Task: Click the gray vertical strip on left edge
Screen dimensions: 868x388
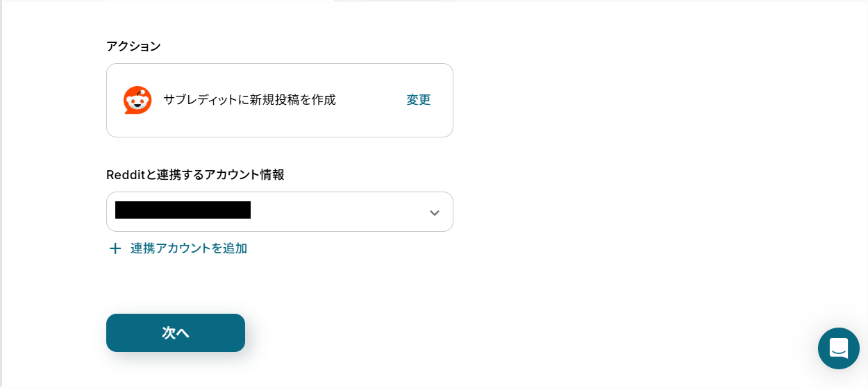Action: pyautogui.click(x=1, y=194)
